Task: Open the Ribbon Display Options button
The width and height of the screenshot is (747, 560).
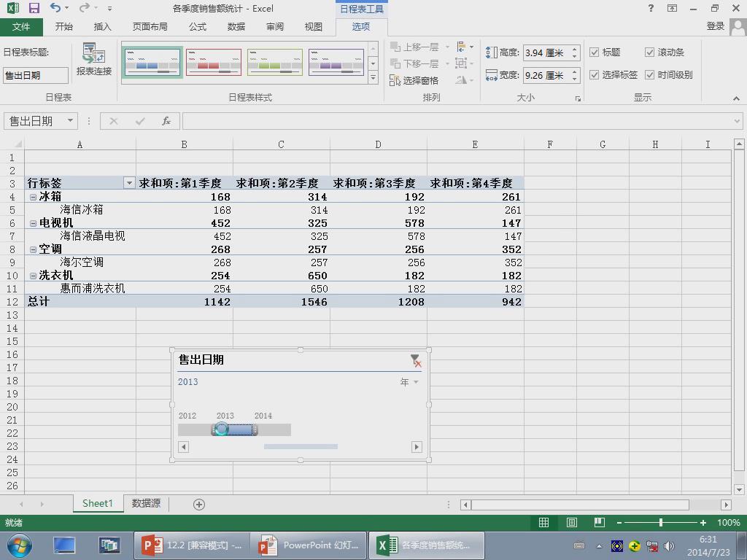Action: pos(672,8)
